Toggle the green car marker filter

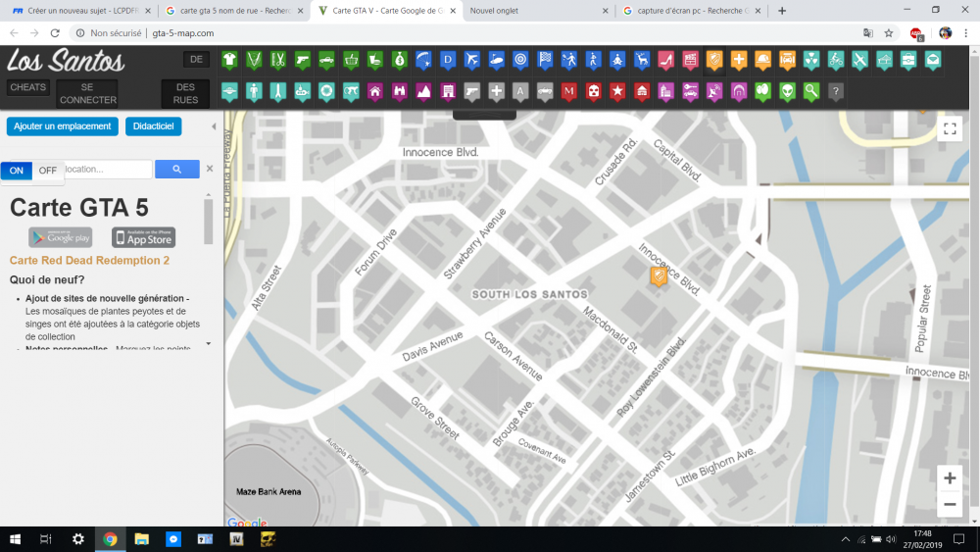[326, 61]
